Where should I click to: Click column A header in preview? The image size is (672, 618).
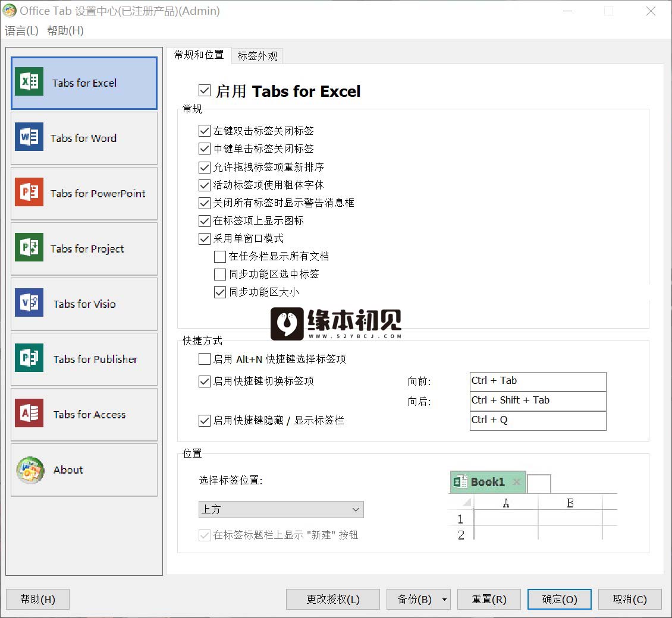[x=506, y=503]
